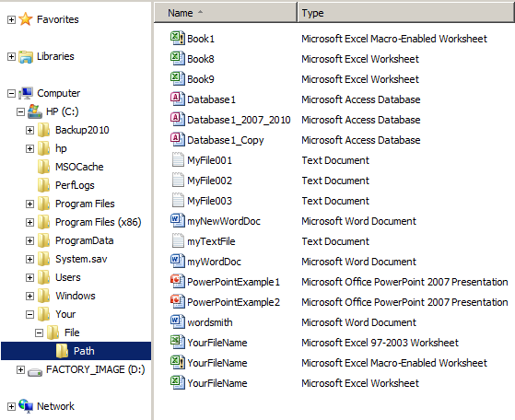The width and height of the screenshot is (515, 420).
Task: Click the MyFile003 text document icon
Action: tap(178, 200)
